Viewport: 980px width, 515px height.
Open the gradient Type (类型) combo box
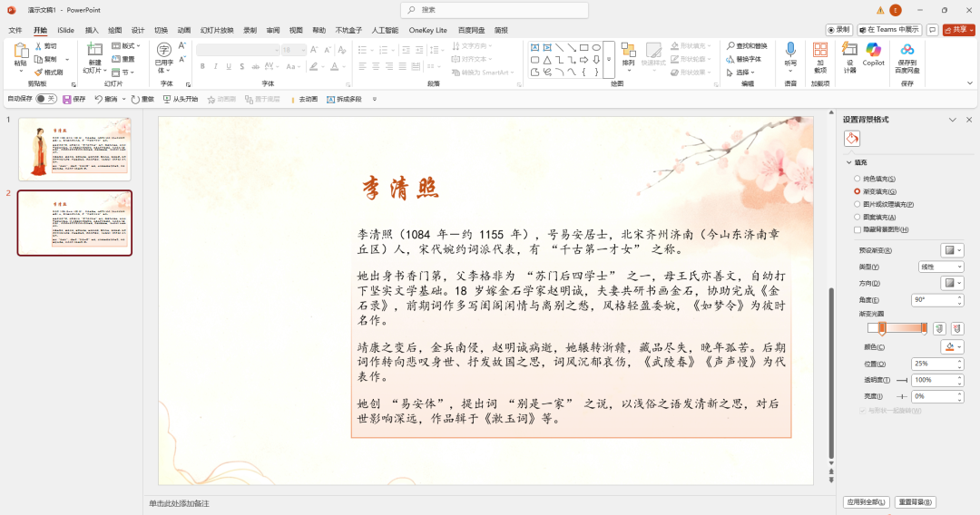(x=941, y=267)
